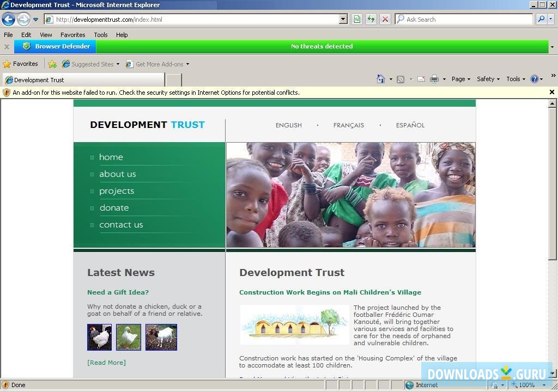Screen dimensions: 558x392
Task: Click the chicken thumbnail image
Action: click(x=99, y=337)
